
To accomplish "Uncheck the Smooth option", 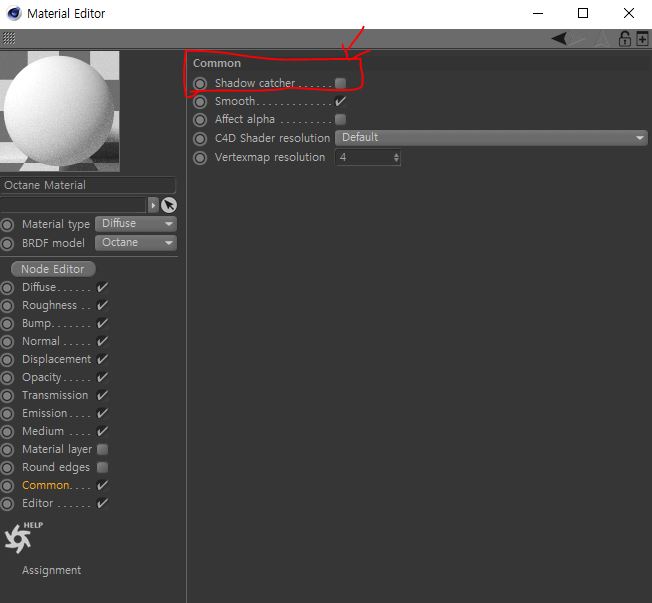I will pyautogui.click(x=340, y=101).
